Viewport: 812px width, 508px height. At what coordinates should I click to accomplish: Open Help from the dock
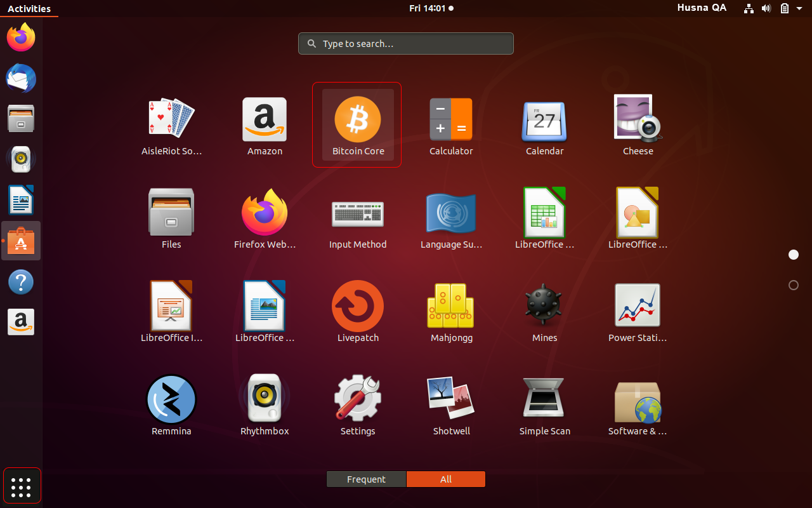click(x=21, y=282)
